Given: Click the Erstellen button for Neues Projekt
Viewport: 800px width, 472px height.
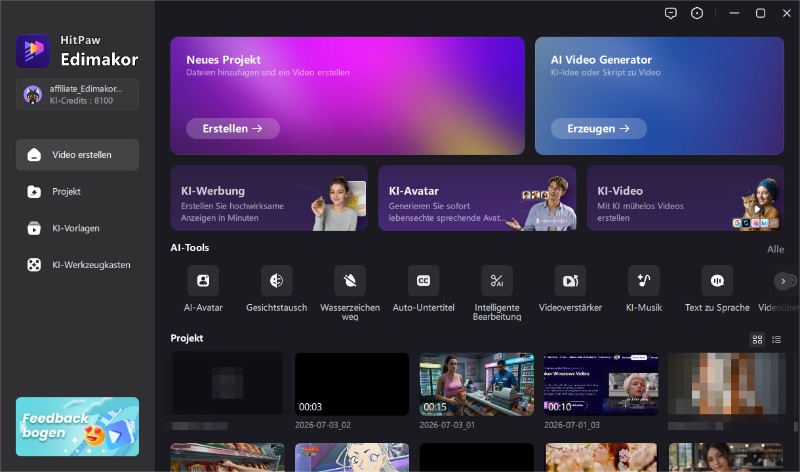Looking at the screenshot, I should click(x=233, y=129).
